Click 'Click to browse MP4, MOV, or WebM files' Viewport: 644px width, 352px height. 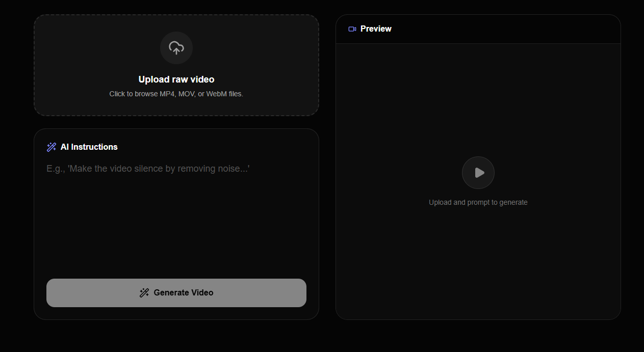pyautogui.click(x=176, y=94)
